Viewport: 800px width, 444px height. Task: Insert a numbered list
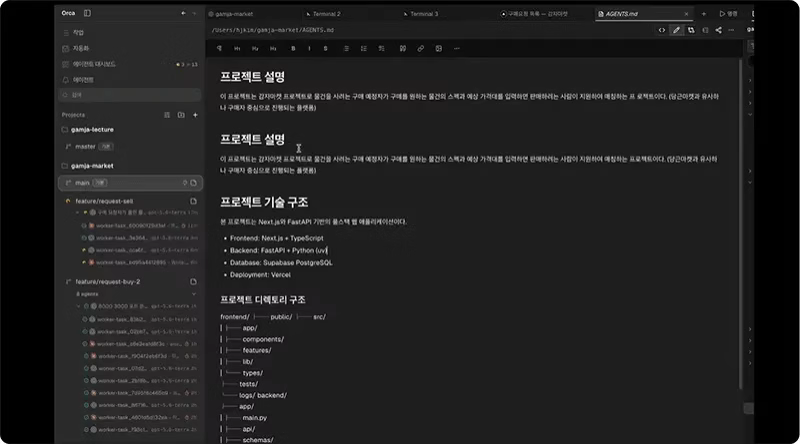364,48
